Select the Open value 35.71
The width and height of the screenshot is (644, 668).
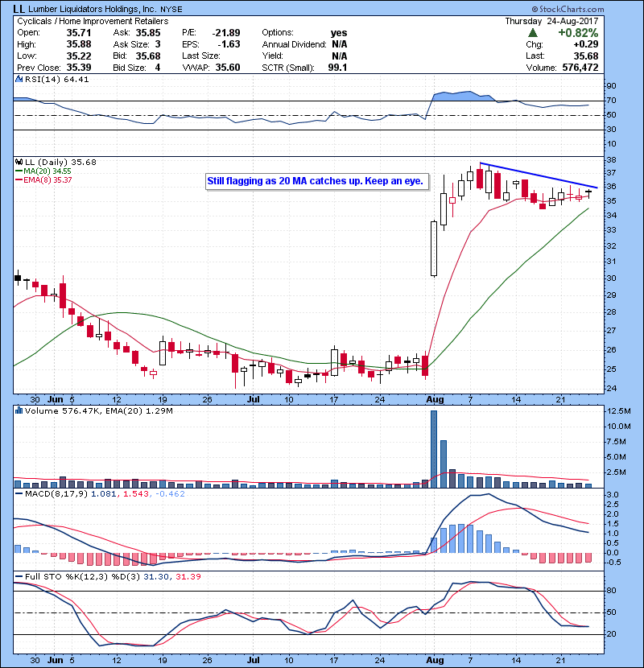click(78, 32)
